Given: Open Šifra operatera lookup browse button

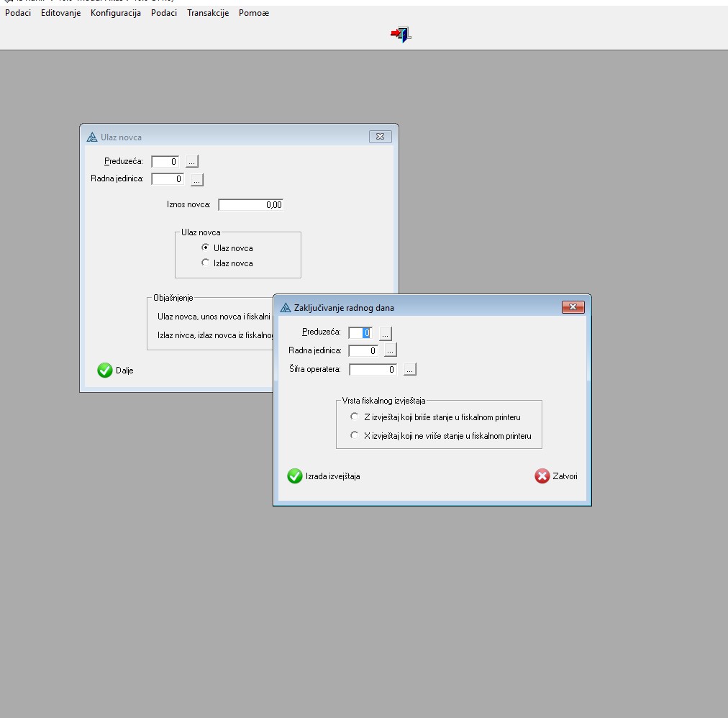Looking at the screenshot, I should click(x=410, y=370).
